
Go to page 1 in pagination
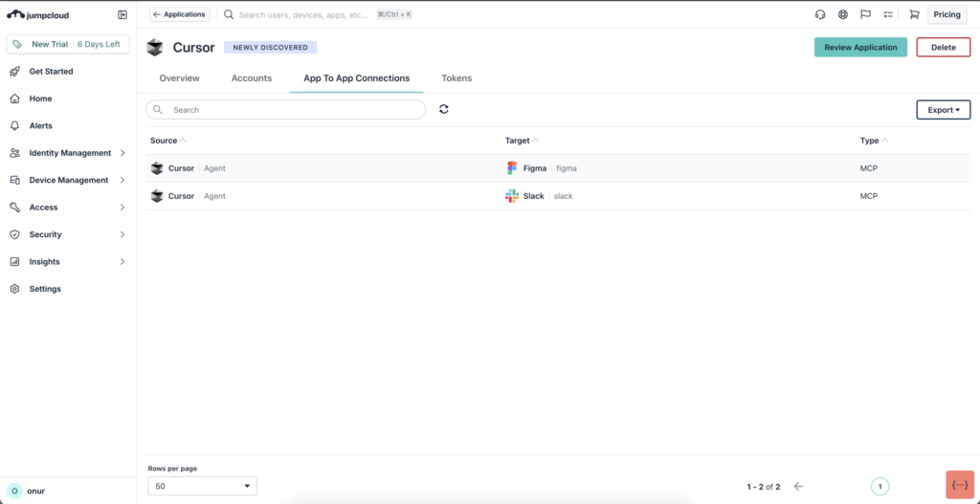click(880, 487)
